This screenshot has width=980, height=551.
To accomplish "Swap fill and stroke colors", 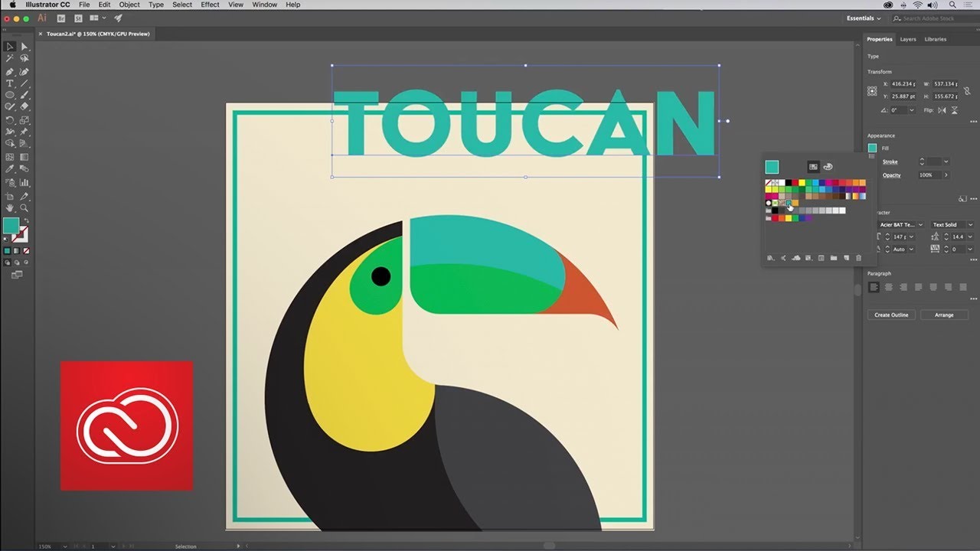I will pyautogui.click(x=25, y=220).
